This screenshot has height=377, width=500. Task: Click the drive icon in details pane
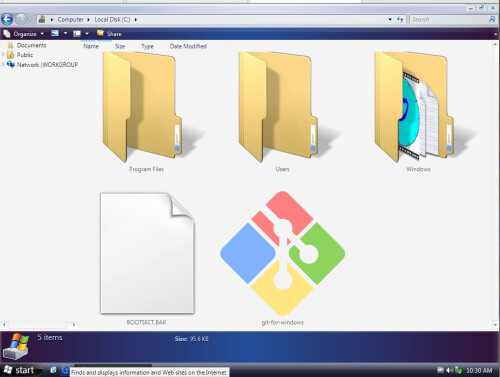click(16, 346)
